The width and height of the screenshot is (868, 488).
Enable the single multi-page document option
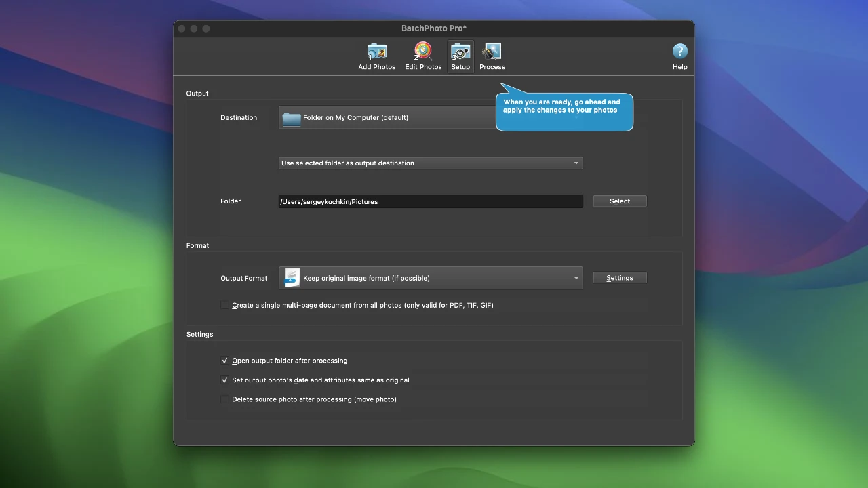pyautogui.click(x=224, y=306)
